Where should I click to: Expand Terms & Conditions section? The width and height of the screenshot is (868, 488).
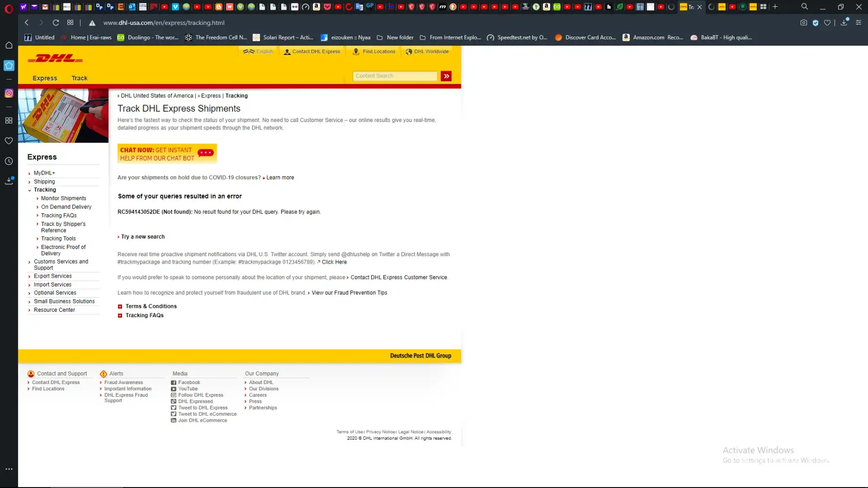(x=147, y=306)
